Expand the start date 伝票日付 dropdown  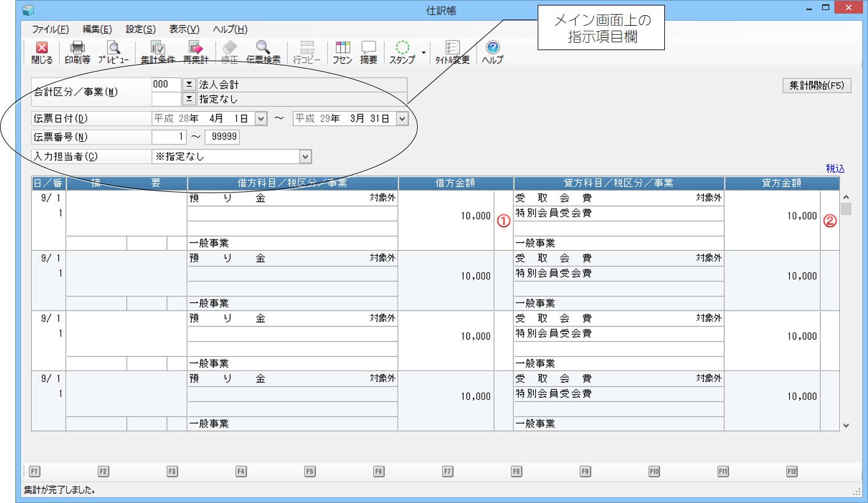261,119
